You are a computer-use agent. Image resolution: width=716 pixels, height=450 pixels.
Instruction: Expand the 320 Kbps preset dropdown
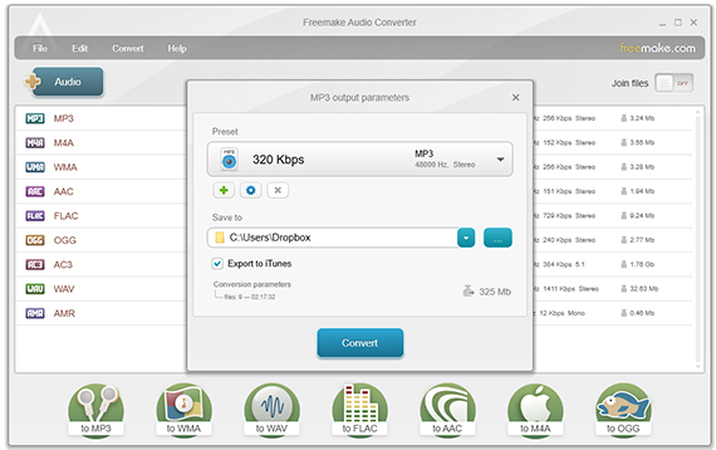pos(500,159)
